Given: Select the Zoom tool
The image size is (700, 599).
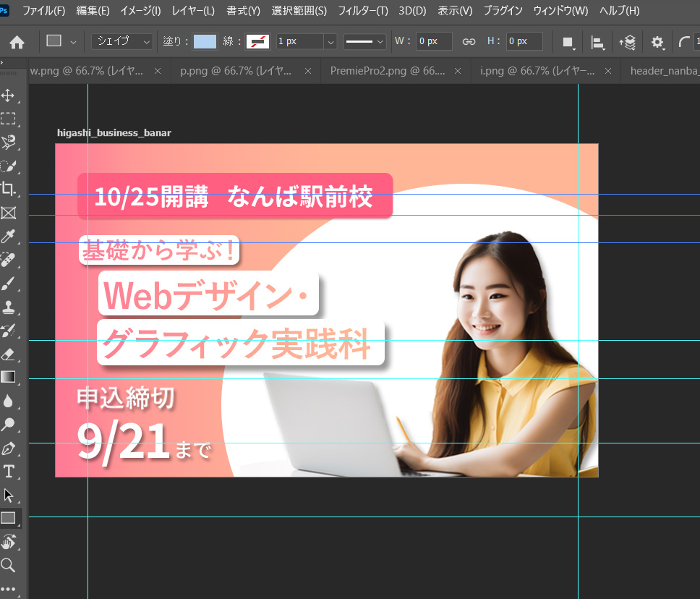Looking at the screenshot, I should 7,565.
